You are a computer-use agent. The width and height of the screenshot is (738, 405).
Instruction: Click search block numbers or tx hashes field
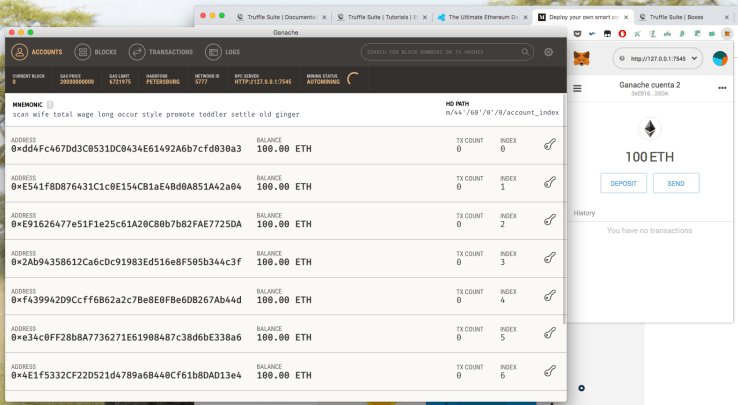446,52
